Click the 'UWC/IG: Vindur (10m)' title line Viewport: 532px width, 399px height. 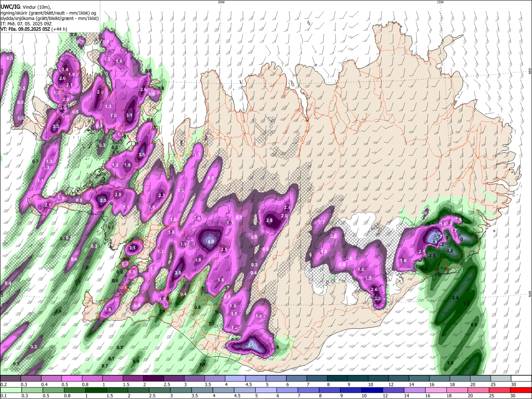(26, 7)
